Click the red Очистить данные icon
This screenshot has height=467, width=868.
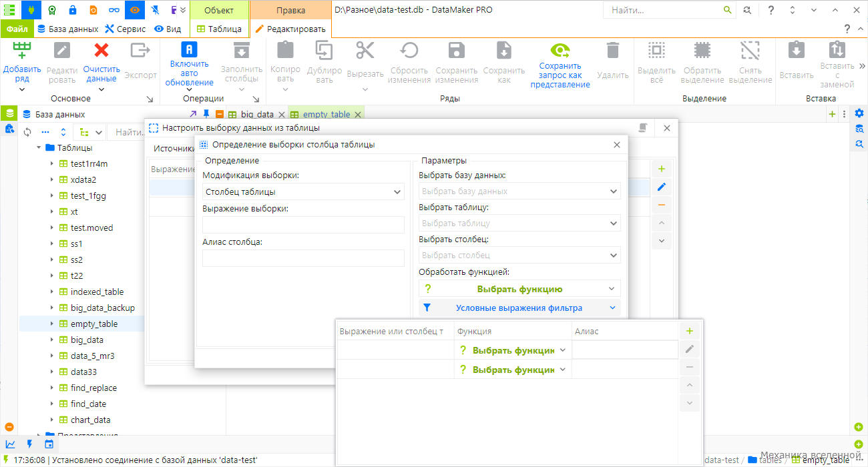[101, 50]
